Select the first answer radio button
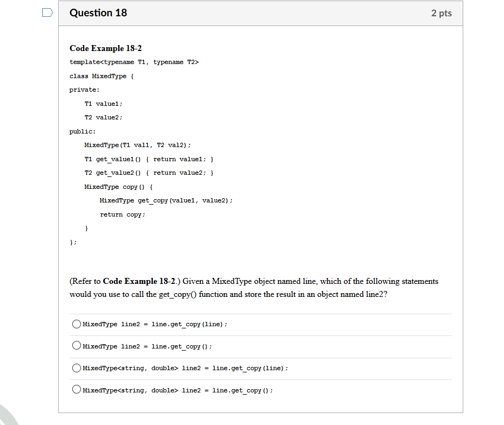This screenshot has width=504, height=425. [77, 323]
